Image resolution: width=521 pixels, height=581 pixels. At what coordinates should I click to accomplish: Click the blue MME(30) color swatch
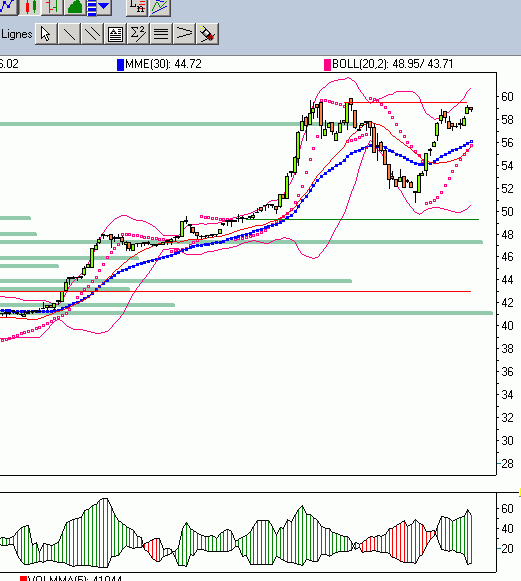(x=120, y=65)
